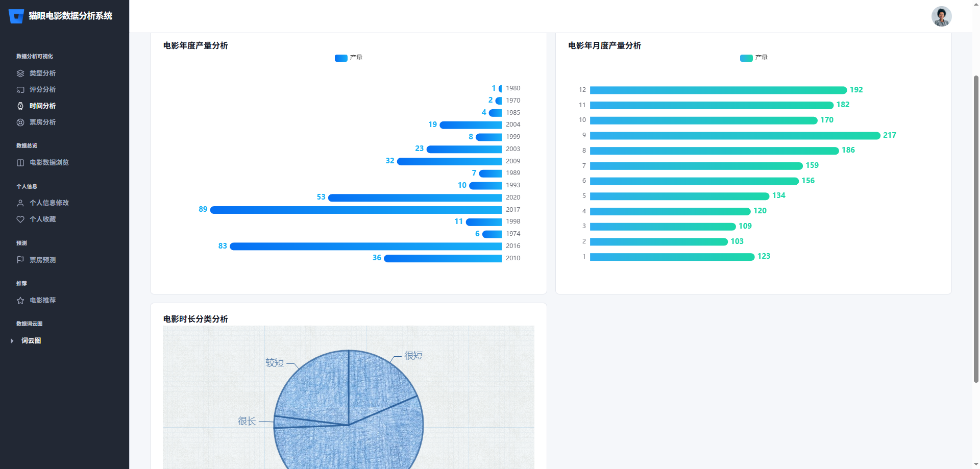The width and height of the screenshot is (980, 469).
Task: Open 电影数据浏览 menu item
Action: pyautogui.click(x=49, y=163)
